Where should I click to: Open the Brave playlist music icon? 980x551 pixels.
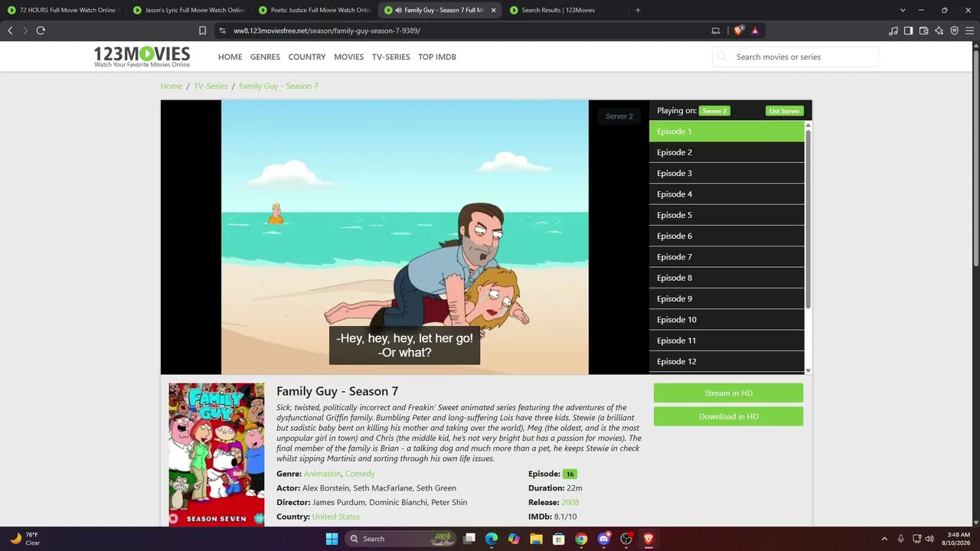[x=893, y=31]
